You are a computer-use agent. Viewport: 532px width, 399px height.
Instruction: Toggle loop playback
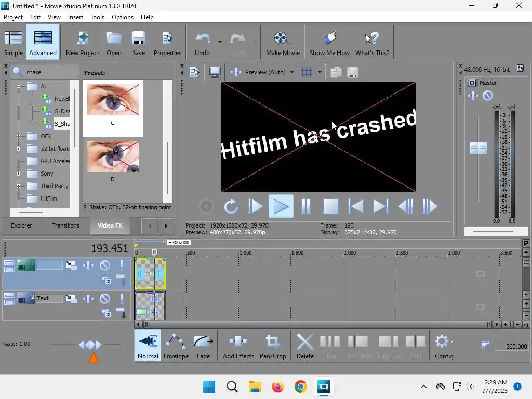coord(231,206)
